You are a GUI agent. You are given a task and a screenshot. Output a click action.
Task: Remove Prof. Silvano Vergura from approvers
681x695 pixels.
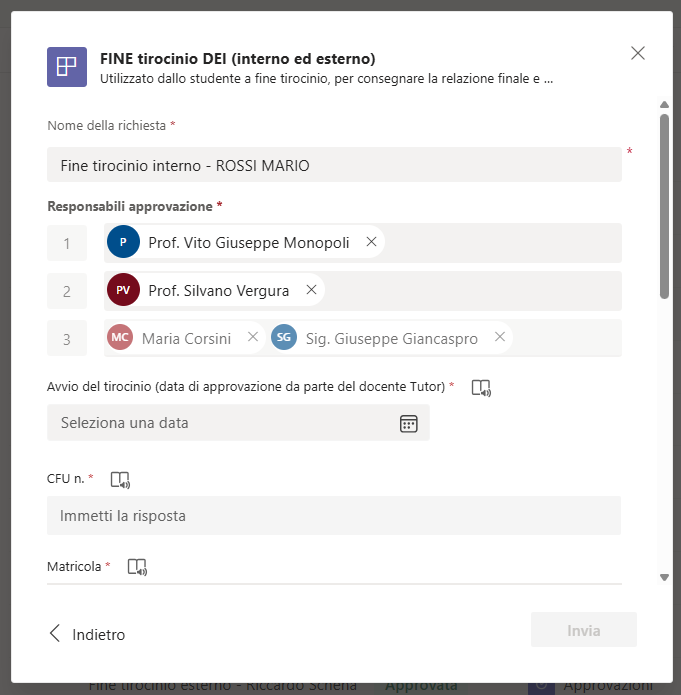tap(311, 290)
